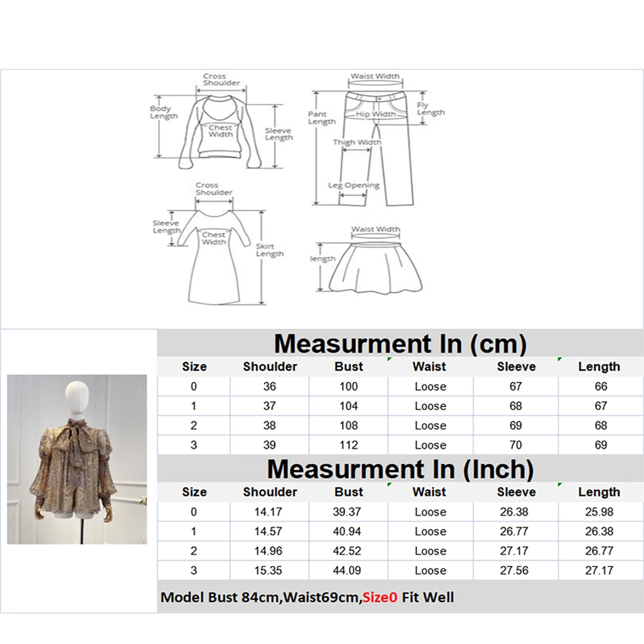Viewport: 644px width, 644px height.
Task: Click 'Bust' header in the inch table
Action: (349, 492)
